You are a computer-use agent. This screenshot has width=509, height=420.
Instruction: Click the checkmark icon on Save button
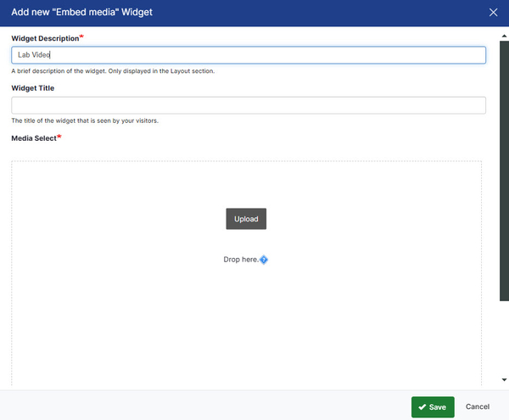(422, 407)
